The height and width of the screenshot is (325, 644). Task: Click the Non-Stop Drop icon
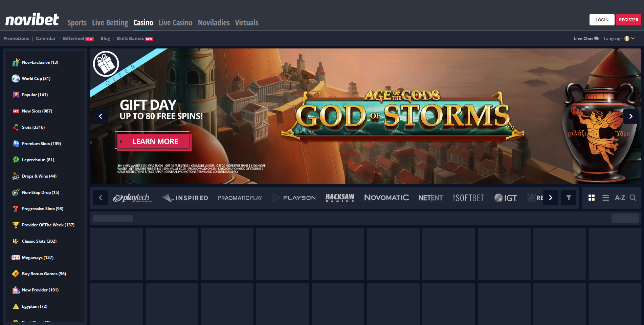pyautogui.click(x=16, y=192)
